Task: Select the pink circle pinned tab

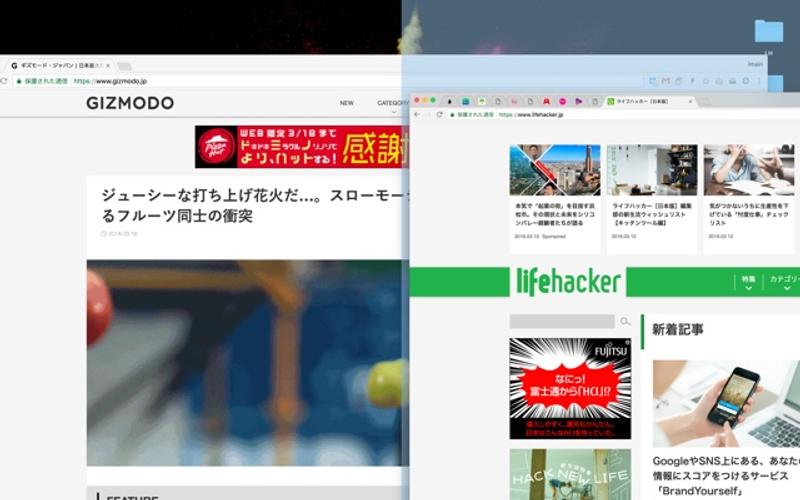Action: pyautogui.click(x=562, y=102)
